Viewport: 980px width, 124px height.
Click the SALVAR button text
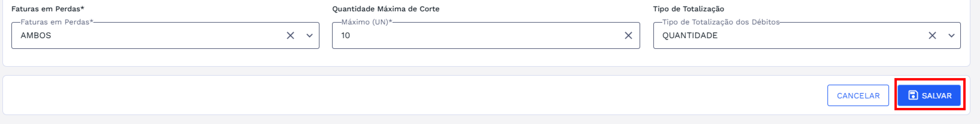pyautogui.click(x=936, y=96)
